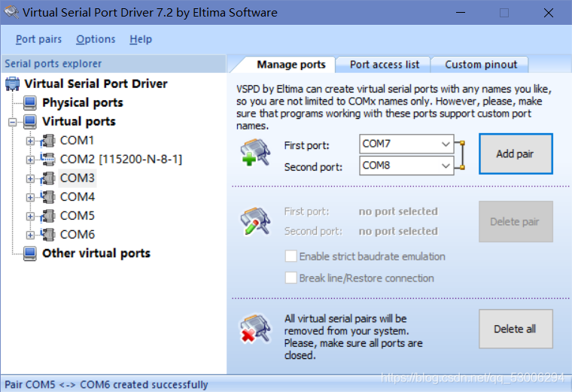Select the Virtual ports tree label
The height and width of the screenshot is (392, 572).
pos(79,121)
